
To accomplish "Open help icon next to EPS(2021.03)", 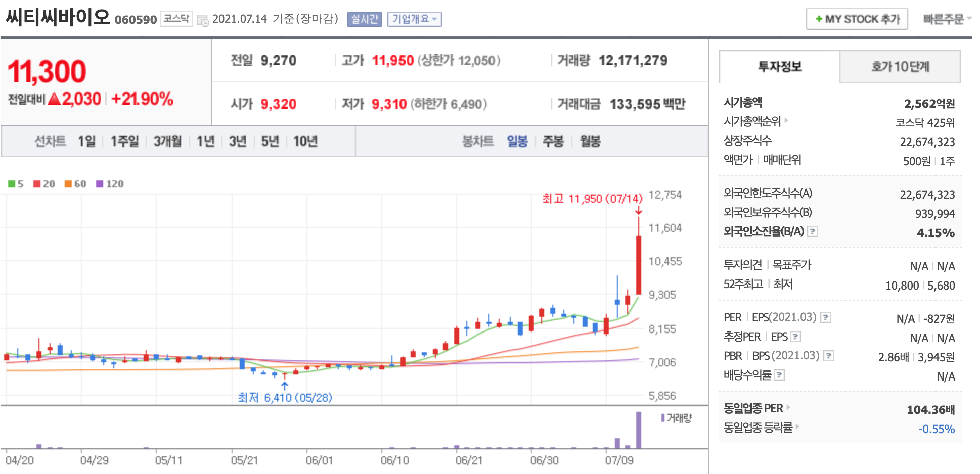I will coord(826,317).
